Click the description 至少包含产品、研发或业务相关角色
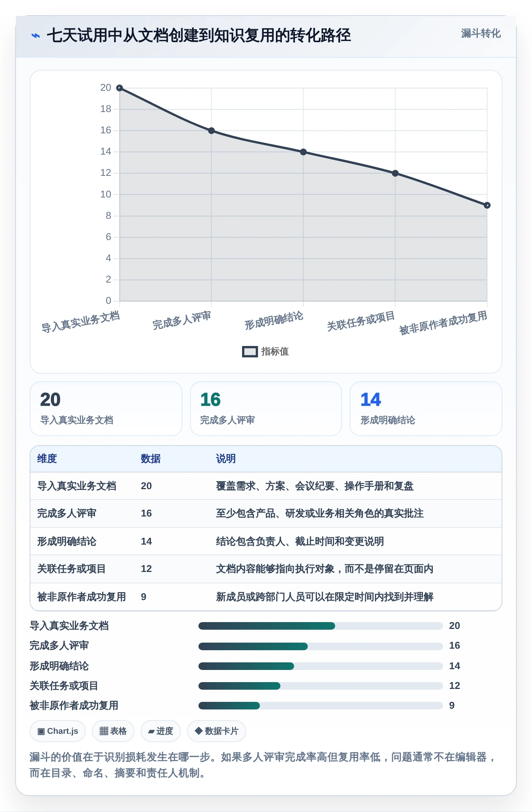The height and width of the screenshot is (812, 532). point(320,513)
